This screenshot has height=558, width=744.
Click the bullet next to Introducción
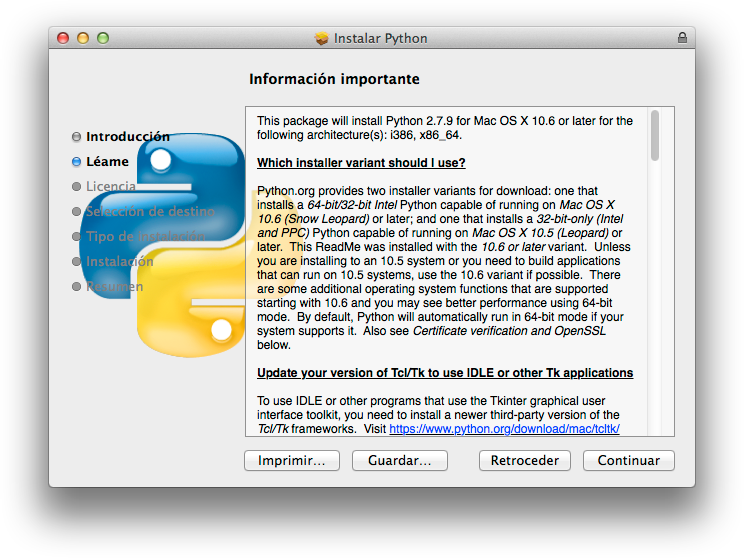(76, 137)
